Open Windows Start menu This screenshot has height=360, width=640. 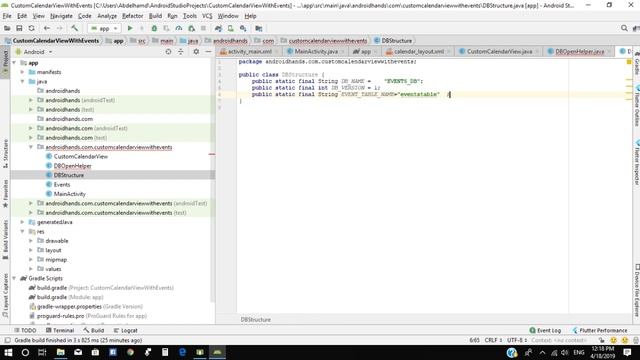(x=8, y=352)
